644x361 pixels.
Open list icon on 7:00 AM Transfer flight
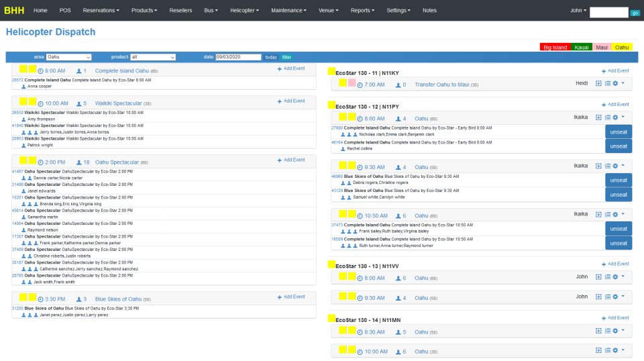pyautogui.click(x=608, y=83)
